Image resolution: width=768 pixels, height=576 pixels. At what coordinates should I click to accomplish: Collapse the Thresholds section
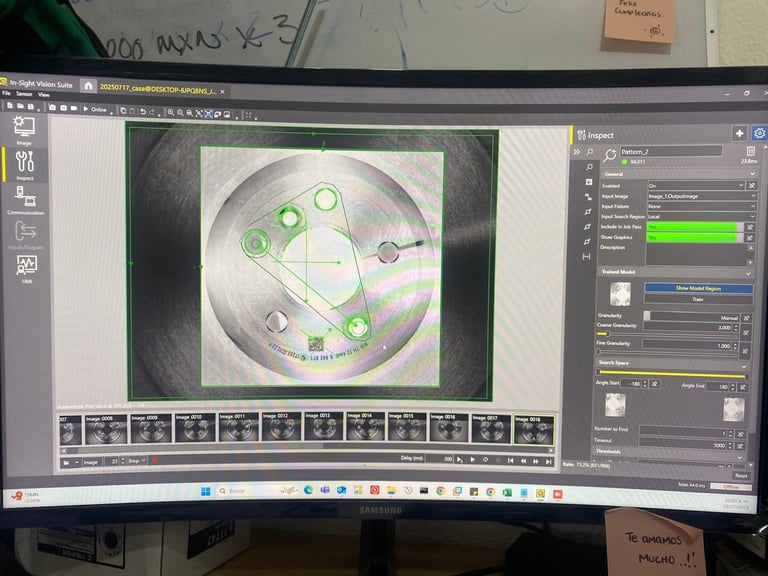pyautogui.click(x=740, y=457)
